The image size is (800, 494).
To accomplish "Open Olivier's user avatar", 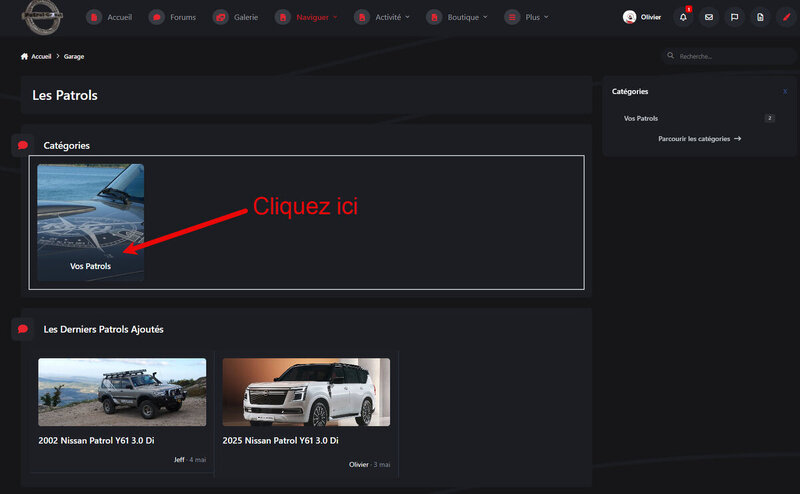I will 630,17.
